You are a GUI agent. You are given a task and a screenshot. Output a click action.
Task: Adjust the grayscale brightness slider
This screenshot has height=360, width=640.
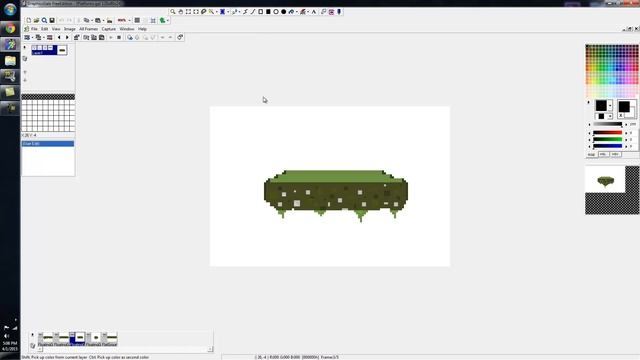click(607, 124)
